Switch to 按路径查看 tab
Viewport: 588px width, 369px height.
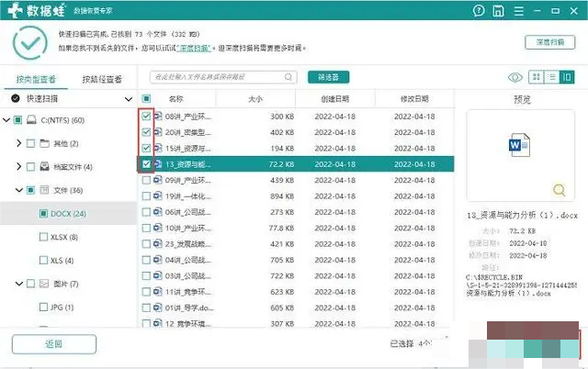(x=102, y=79)
